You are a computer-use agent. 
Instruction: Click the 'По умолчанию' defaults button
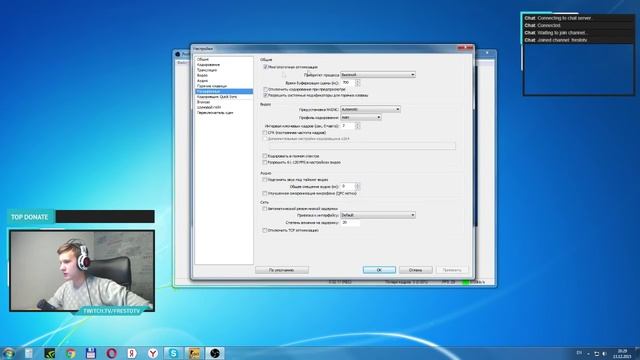click(x=282, y=270)
